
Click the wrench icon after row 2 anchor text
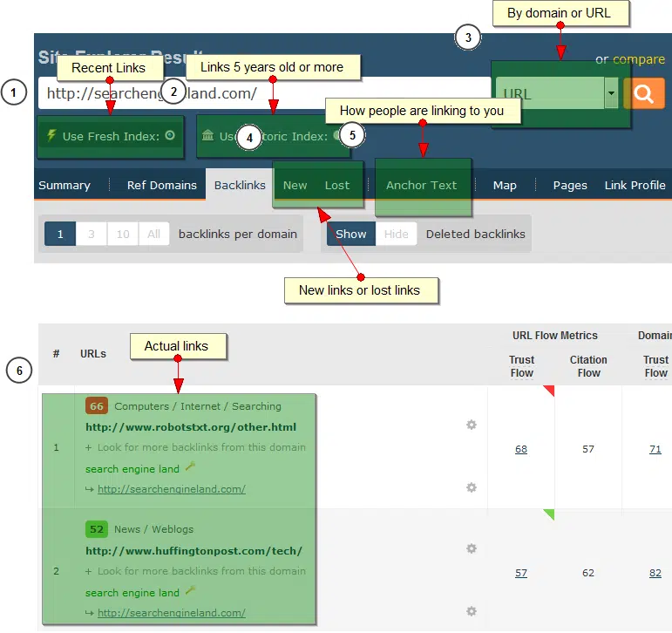(190, 590)
